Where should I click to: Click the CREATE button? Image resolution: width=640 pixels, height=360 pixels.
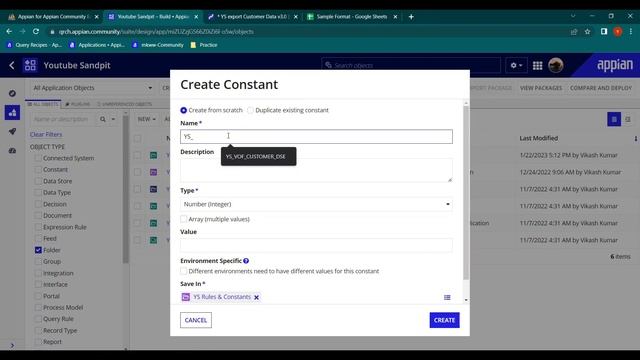pos(444,320)
